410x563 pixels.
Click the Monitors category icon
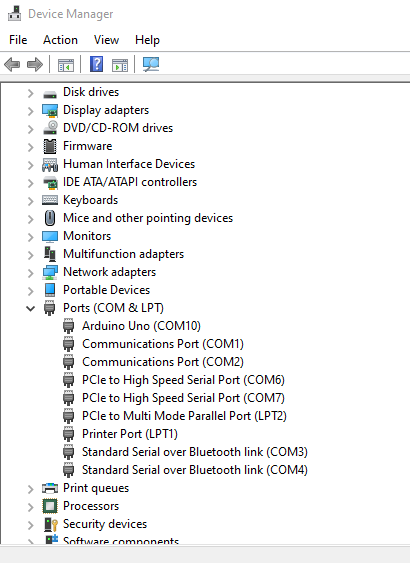pyautogui.click(x=50, y=236)
